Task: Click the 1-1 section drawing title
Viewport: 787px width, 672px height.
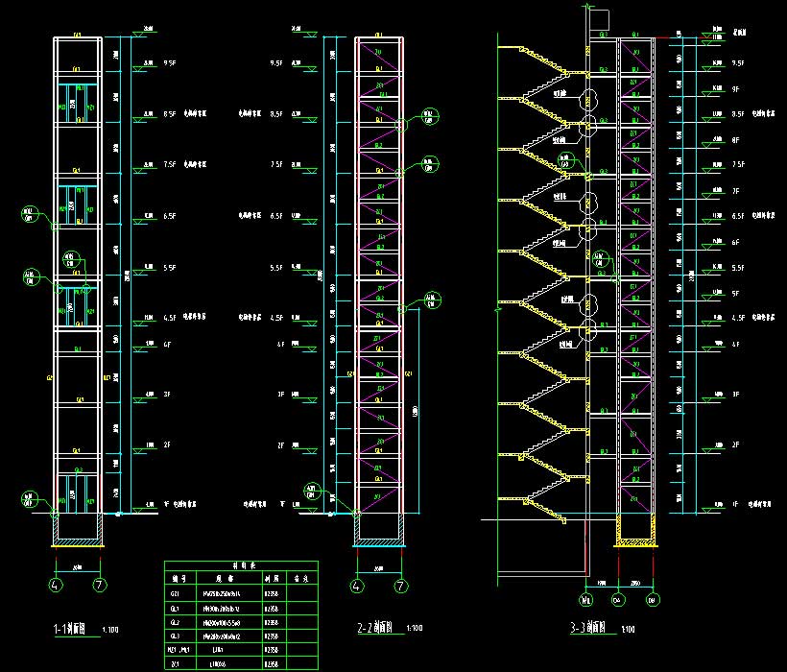Action: click(x=73, y=631)
